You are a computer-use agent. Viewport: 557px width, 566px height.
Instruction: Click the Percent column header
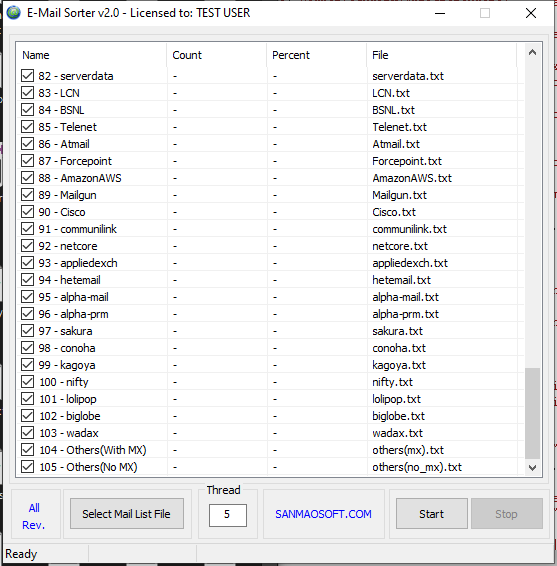point(317,55)
